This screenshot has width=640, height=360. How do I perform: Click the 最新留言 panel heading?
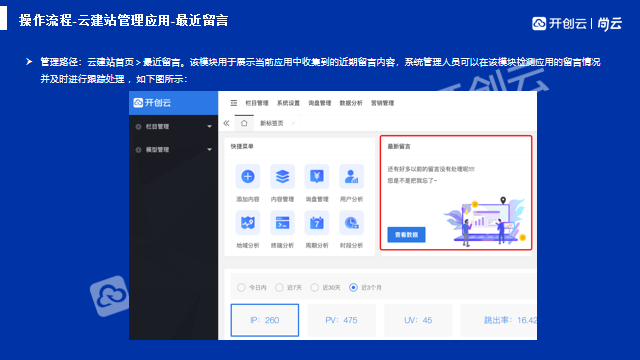pos(399,146)
